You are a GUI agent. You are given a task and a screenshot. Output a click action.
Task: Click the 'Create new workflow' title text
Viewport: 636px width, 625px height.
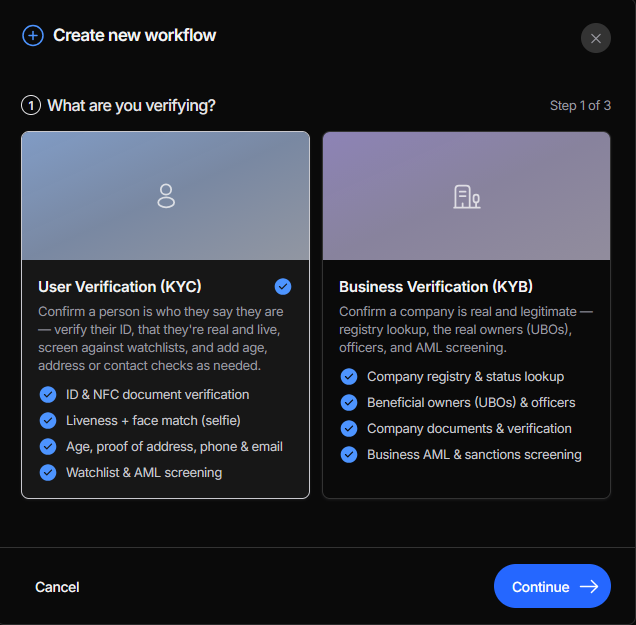[135, 35]
